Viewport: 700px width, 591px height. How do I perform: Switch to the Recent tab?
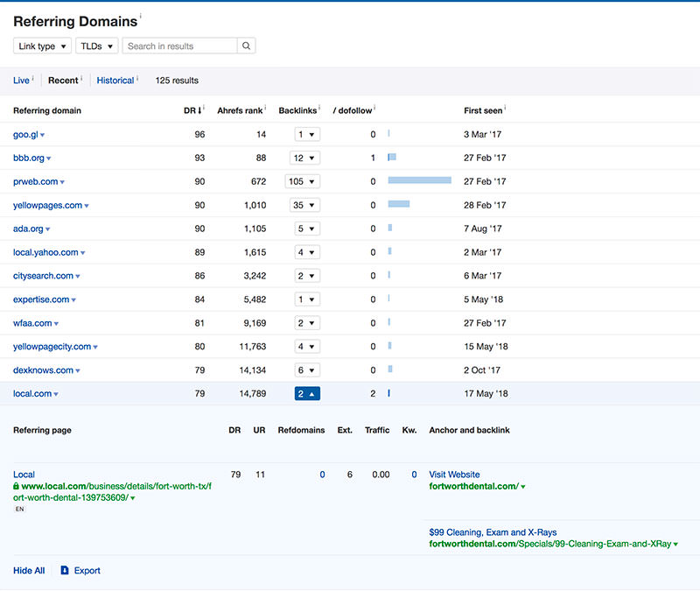63,81
